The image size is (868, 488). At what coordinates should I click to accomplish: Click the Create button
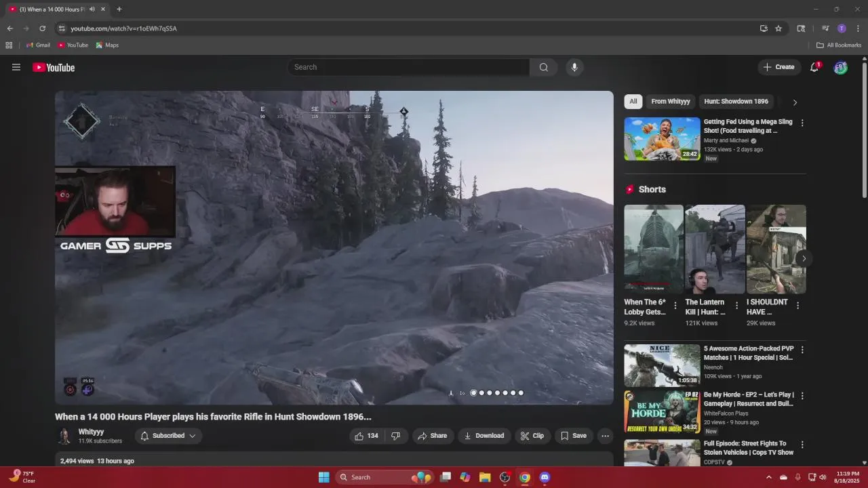[778, 67]
